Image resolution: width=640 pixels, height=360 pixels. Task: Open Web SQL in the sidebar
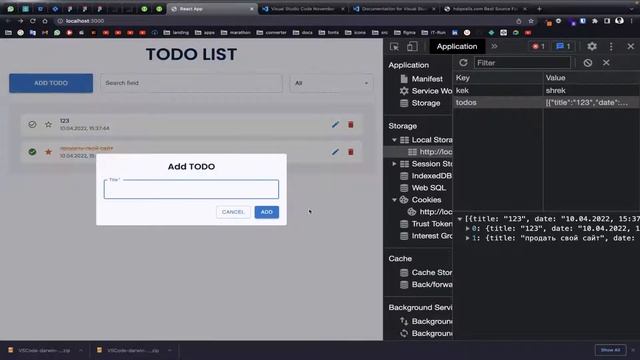click(x=423, y=188)
